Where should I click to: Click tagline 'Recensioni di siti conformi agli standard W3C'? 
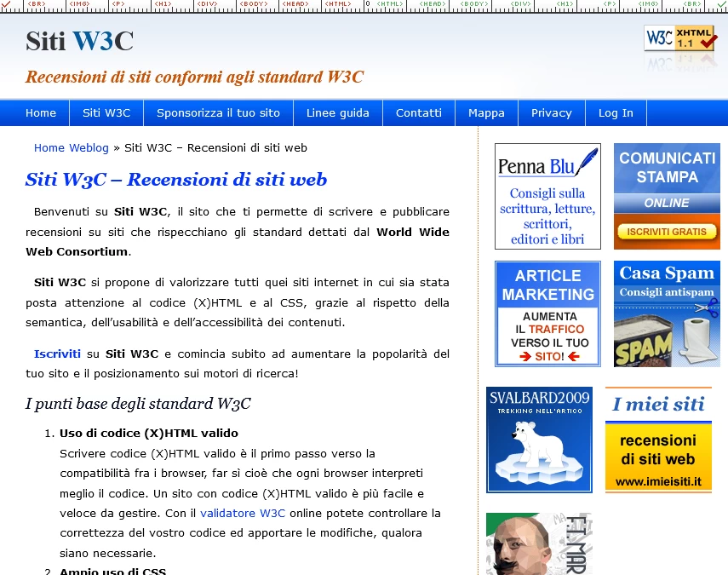click(194, 78)
